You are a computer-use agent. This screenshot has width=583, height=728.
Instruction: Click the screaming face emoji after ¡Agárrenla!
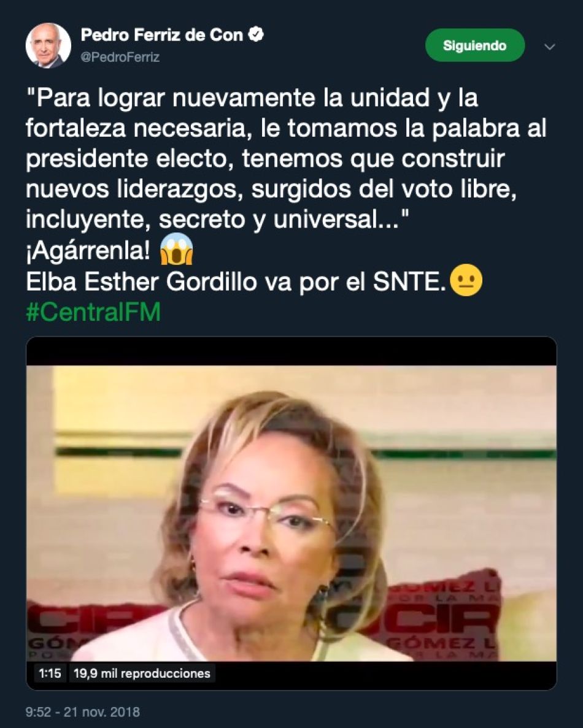click(x=177, y=249)
